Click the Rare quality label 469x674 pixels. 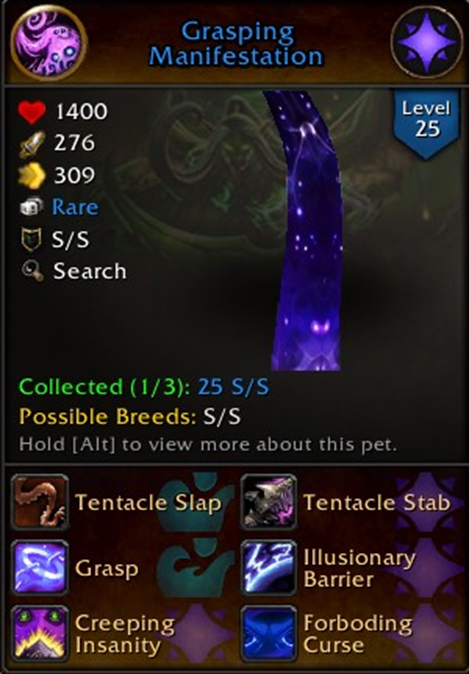coord(75,207)
